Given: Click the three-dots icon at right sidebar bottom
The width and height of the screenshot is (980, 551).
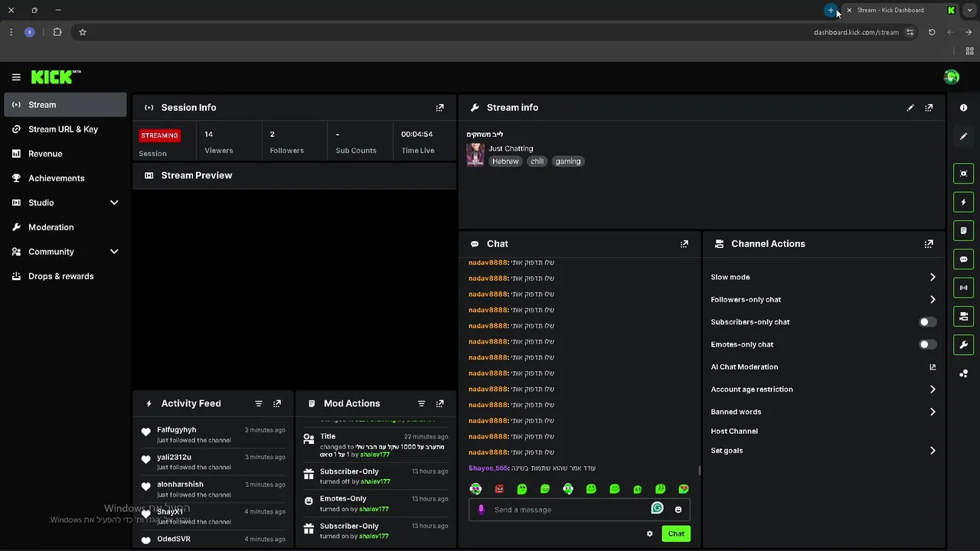Looking at the screenshot, I should tap(964, 373).
